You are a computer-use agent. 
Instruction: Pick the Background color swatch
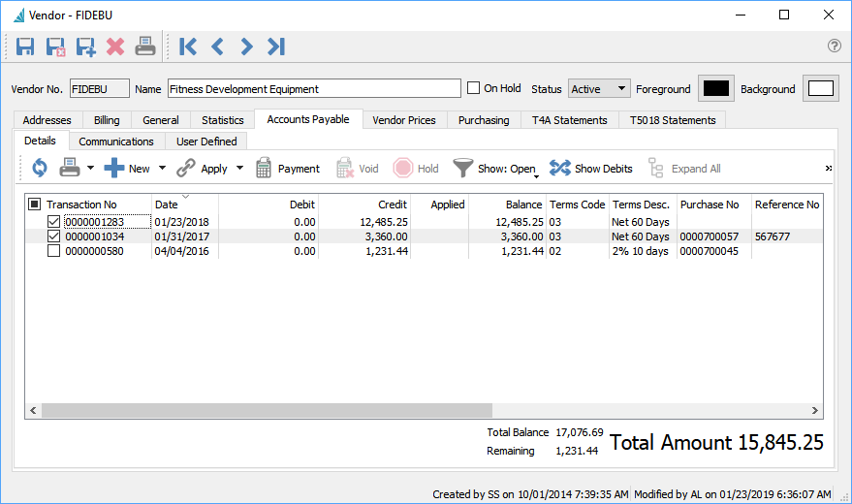click(820, 88)
